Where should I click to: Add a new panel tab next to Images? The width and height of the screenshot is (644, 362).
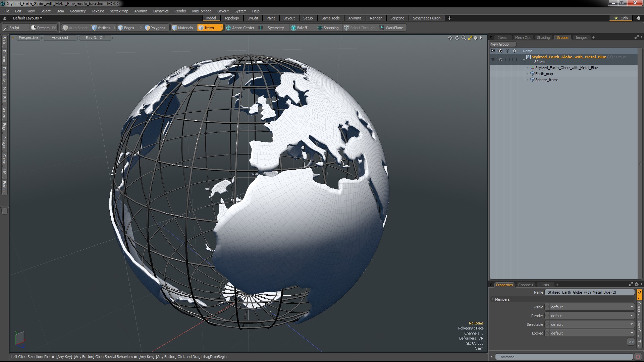(593, 38)
